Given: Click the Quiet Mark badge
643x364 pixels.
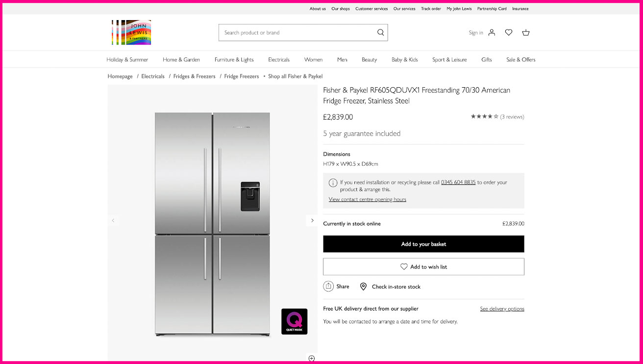Looking at the screenshot, I should pyautogui.click(x=295, y=321).
